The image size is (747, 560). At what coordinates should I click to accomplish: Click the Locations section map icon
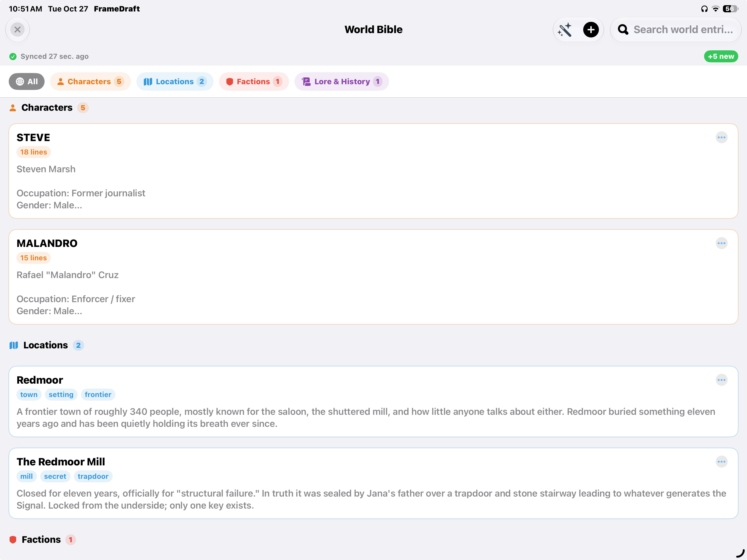pyautogui.click(x=13, y=345)
